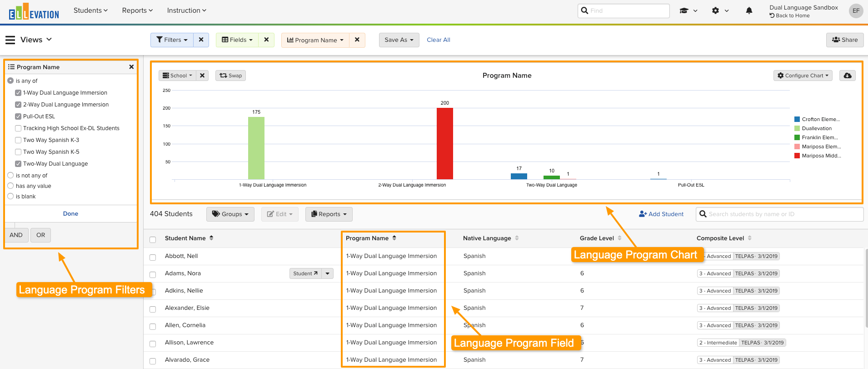Click Clear All link
This screenshot has width=868, height=369.
click(439, 40)
